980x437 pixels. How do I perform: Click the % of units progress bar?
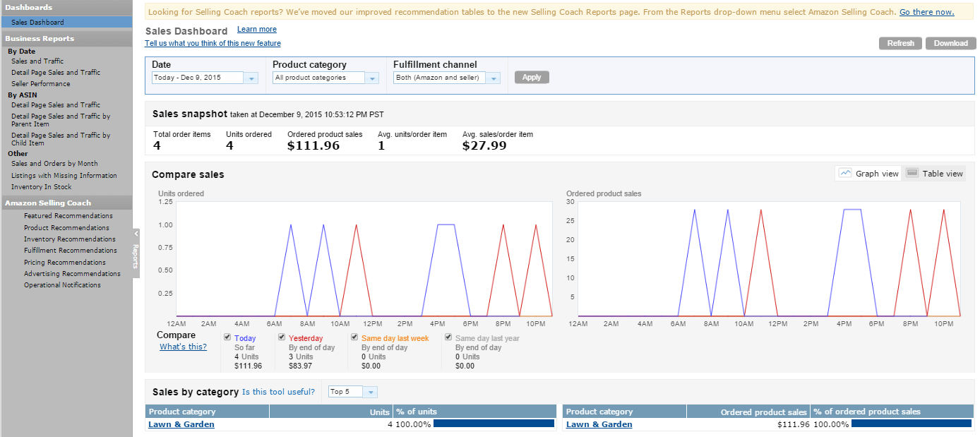494,424
